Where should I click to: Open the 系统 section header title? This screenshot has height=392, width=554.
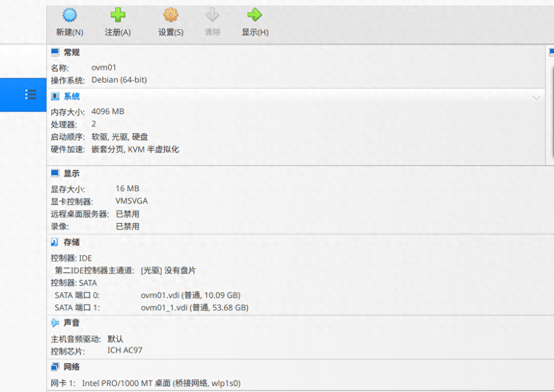tap(72, 96)
